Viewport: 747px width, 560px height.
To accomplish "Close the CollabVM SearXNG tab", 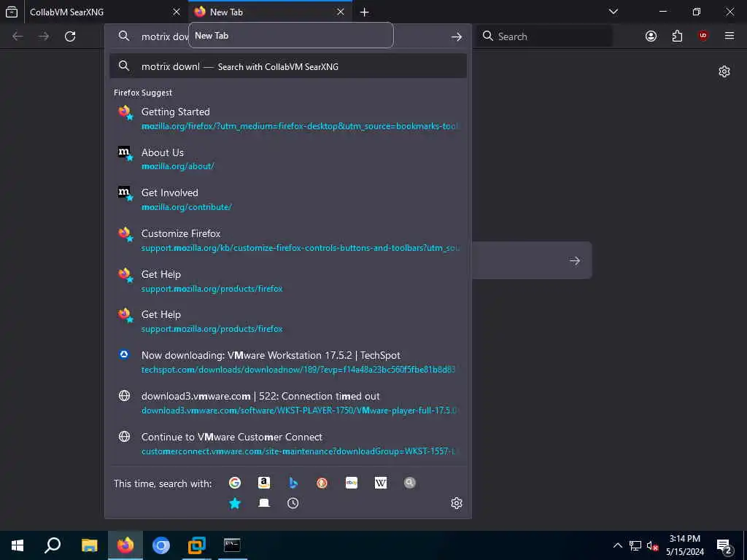I will (177, 12).
